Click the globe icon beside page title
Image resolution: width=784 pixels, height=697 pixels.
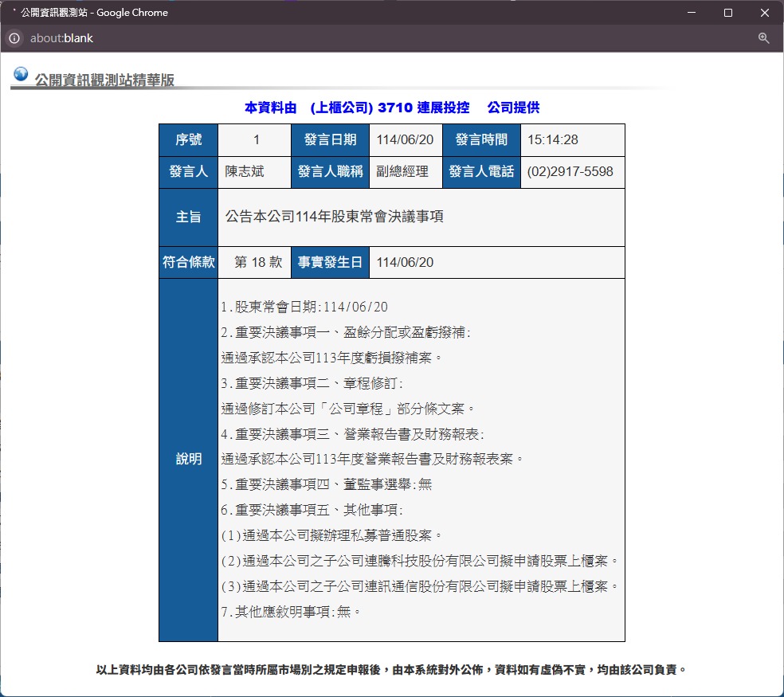(21, 74)
